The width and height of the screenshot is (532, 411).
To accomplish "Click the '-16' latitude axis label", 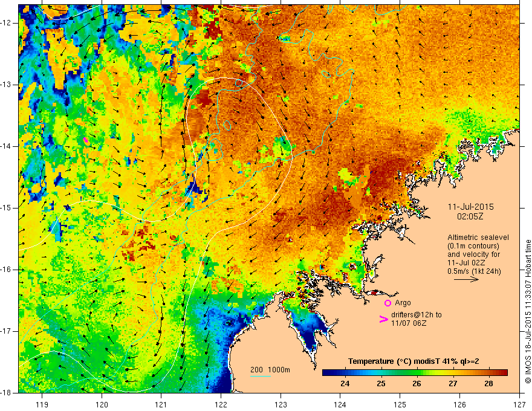I will click(7, 270).
